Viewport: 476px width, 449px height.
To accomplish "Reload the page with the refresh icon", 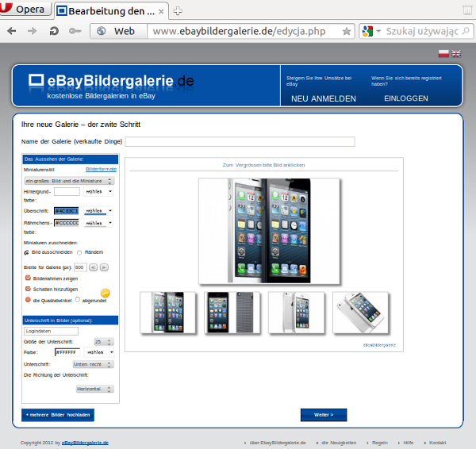I will coord(54,31).
